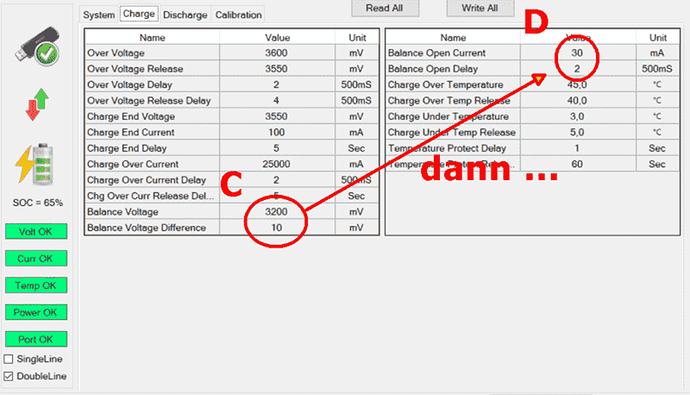Open the Discharge tab
Image resolution: width=690 pixels, height=395 pixels.
click(x=185, y=15)
